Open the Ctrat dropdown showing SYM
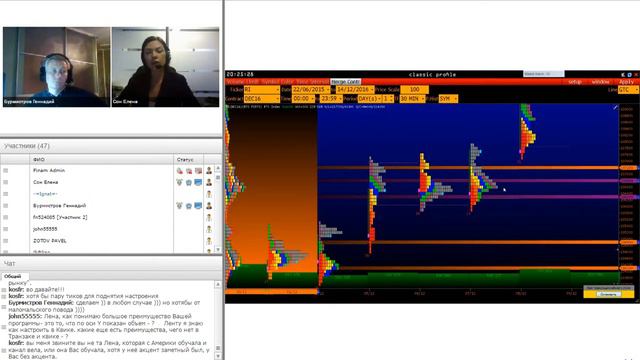This screenshot has width=640, height=360. tap(448, 99)
